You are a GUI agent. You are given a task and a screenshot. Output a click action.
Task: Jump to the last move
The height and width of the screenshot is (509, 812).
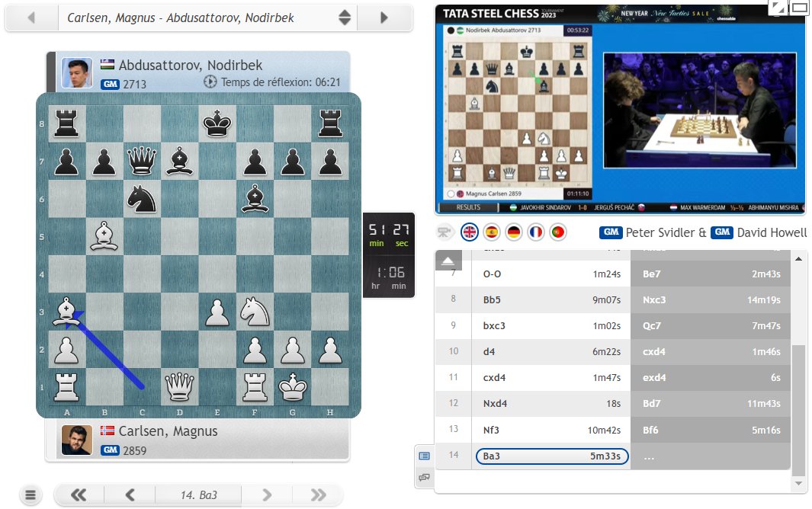click(x=317, y=495)
